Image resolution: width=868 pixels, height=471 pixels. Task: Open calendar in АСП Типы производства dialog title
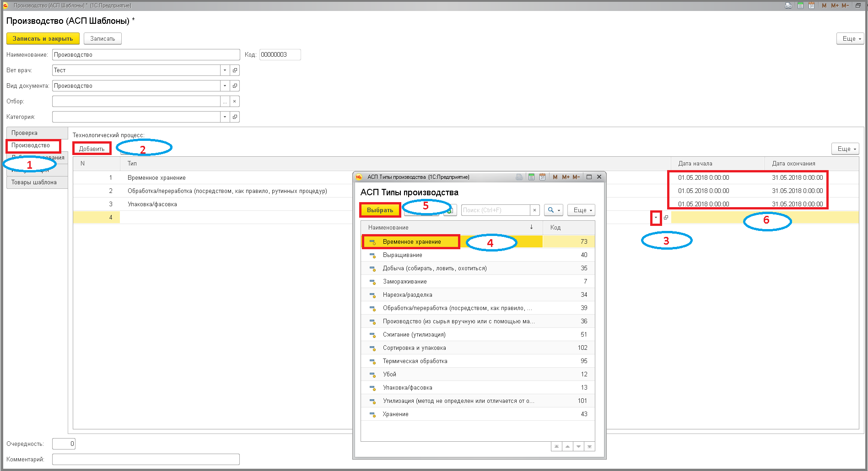tap(542, 177)
